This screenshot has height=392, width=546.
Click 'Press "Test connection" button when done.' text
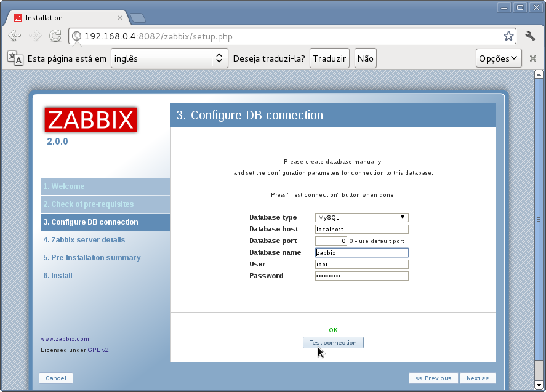(333, 195)
